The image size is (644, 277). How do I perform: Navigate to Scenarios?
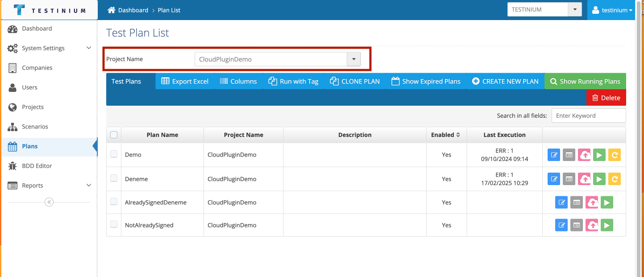pos(49,127)
